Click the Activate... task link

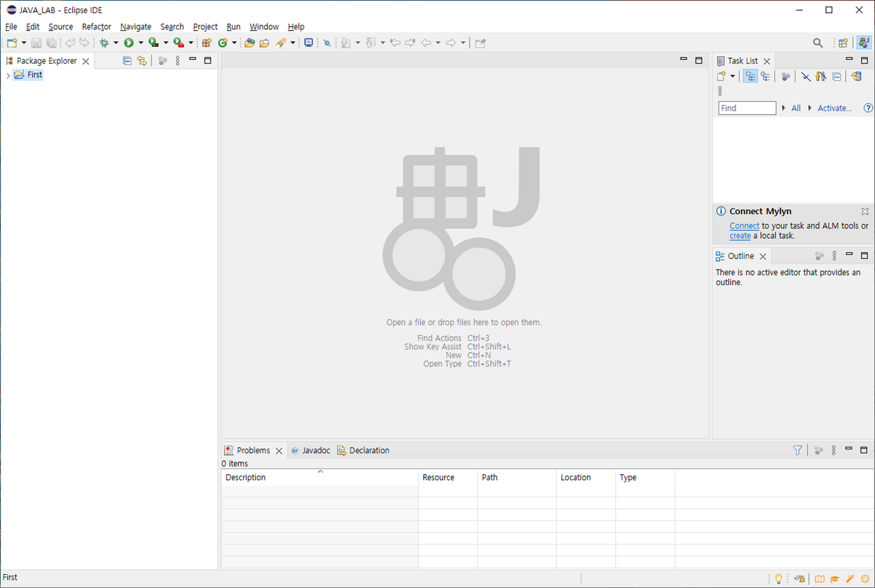[835, 108]
